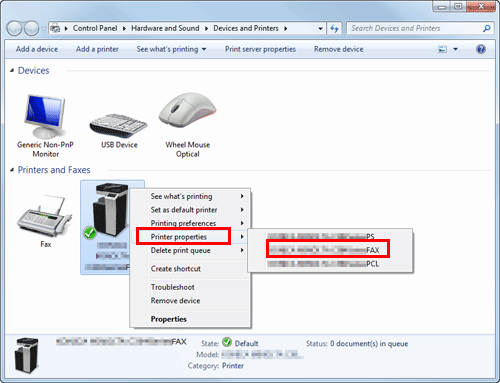Collapse the Printers and Faxes section
Image resolution: width=500 pixels, height=383 pixels.
[x=12, y=170]
